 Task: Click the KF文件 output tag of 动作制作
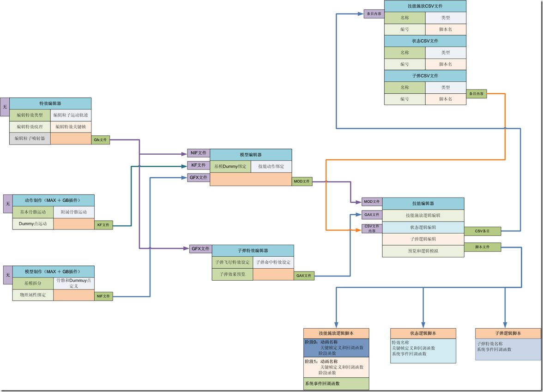[x=103, y=225]
